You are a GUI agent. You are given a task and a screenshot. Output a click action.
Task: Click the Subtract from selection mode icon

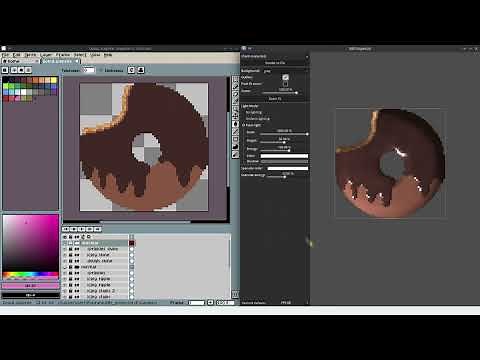pyautogui.click(x=21, y=70)
